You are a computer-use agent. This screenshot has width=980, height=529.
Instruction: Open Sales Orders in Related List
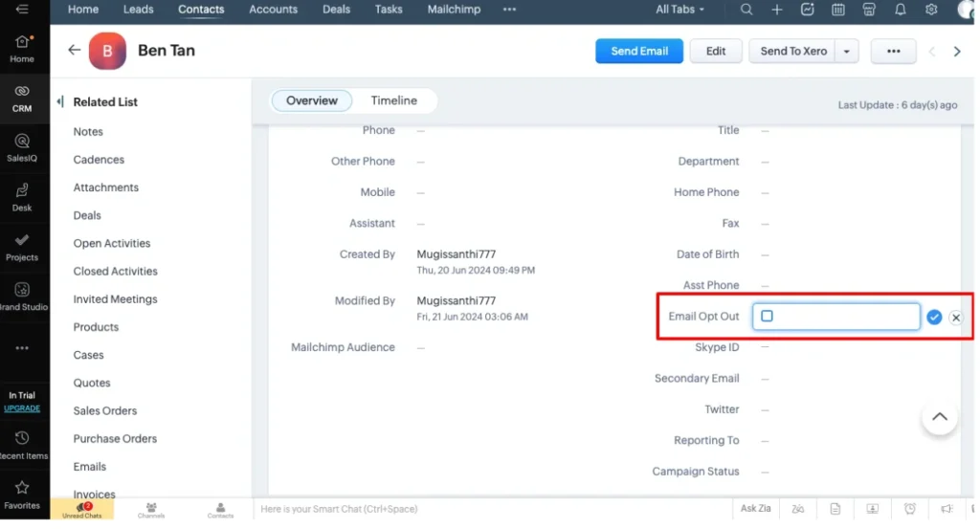pos(105,411)
